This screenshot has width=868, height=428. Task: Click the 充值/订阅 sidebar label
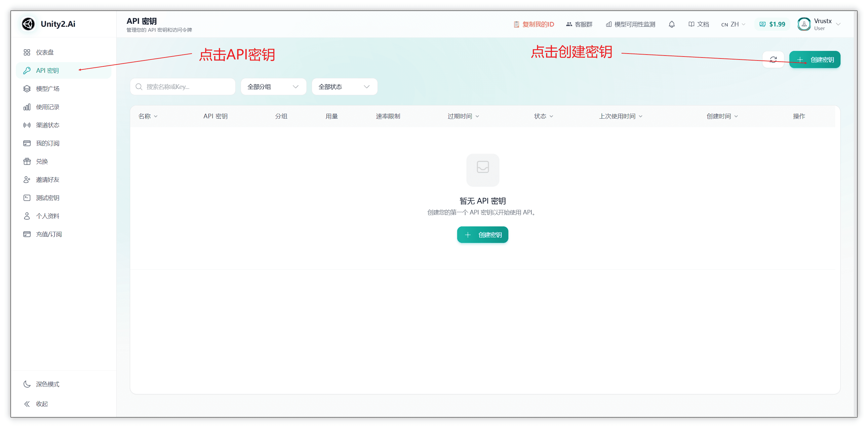tap(49, 234)
